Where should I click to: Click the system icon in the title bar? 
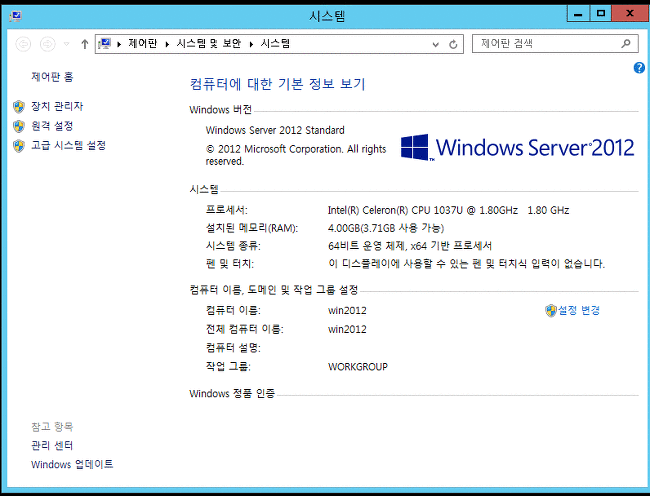click(x=15, y=16)
